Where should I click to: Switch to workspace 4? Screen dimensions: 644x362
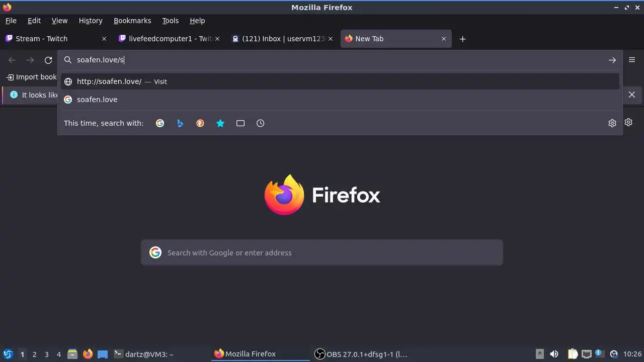[x=58, y=354]
